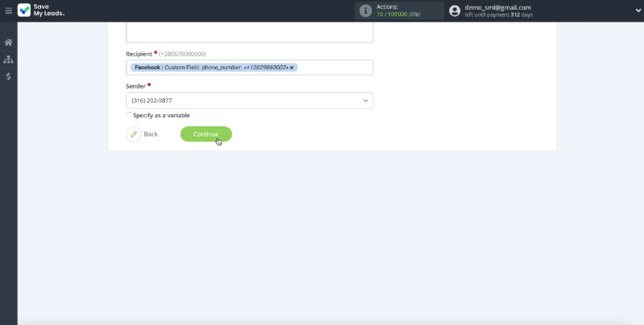644x325 pixels.
Task: Click the Save My Leads. brand name text
Action: click(49, 10)
